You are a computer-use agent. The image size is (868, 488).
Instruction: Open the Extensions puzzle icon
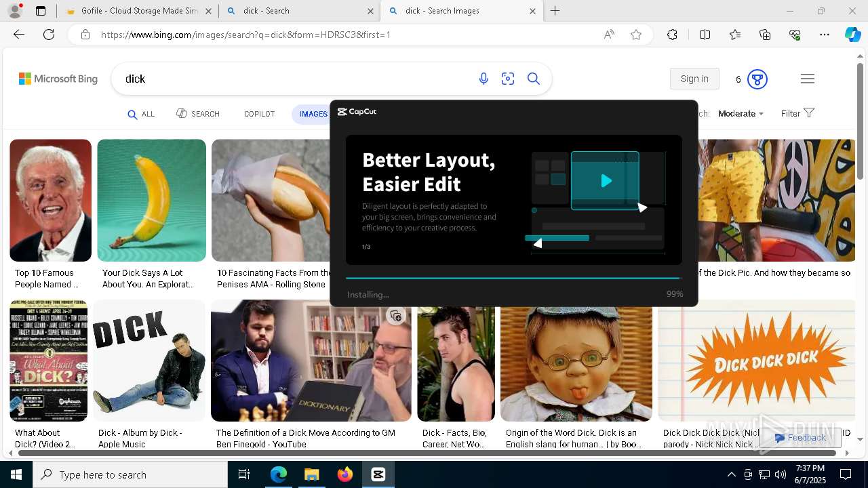pos(672,35)
